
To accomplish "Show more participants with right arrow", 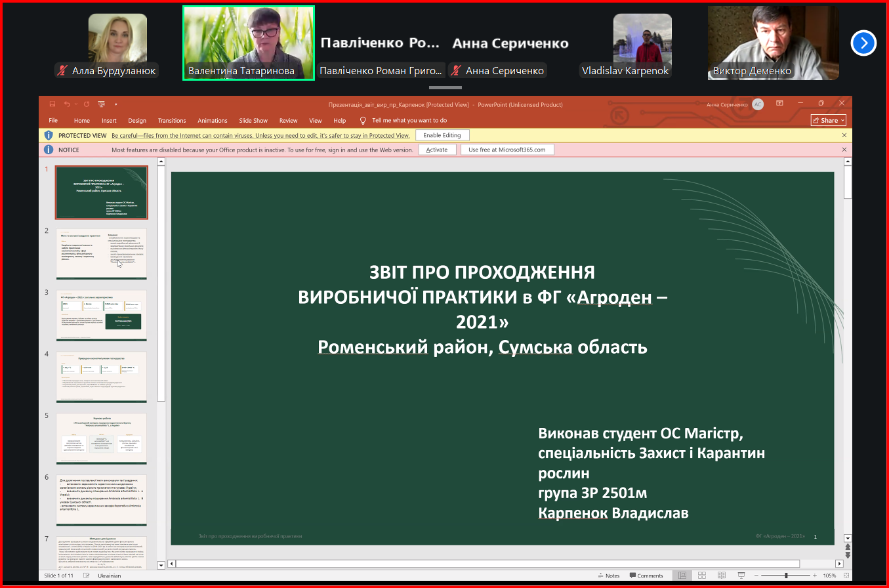I will 863,43.
